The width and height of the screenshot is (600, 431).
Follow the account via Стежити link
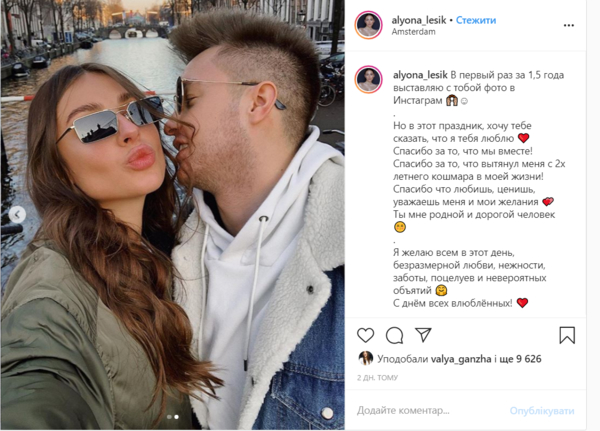click(x=476, y=20)
